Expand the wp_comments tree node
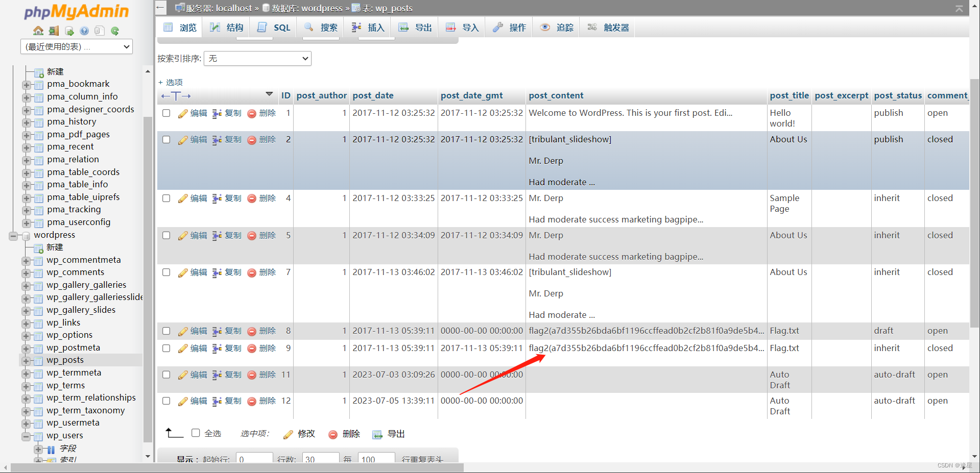This screenshot has width=980, height=473. tap(26, 273)
